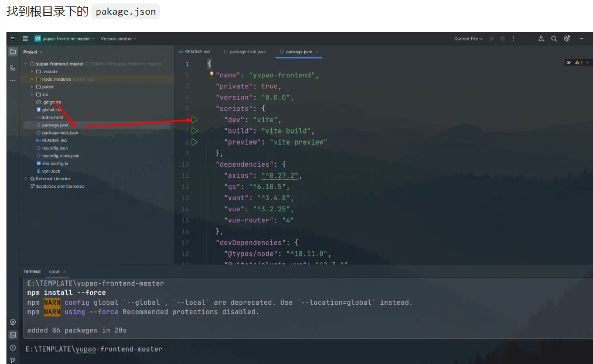Switch to the README.md editor tab
The image size is (593, 364).
pos(194,51)
